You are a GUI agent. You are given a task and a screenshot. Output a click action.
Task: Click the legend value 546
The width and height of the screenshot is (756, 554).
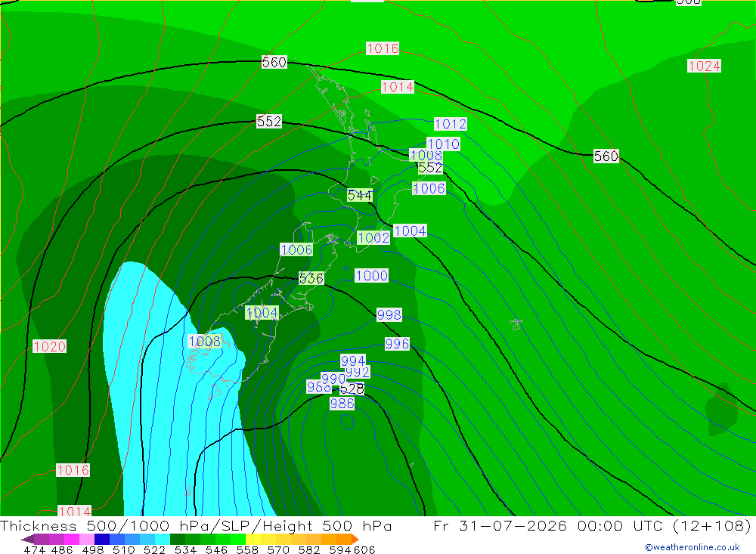(216, 550)
